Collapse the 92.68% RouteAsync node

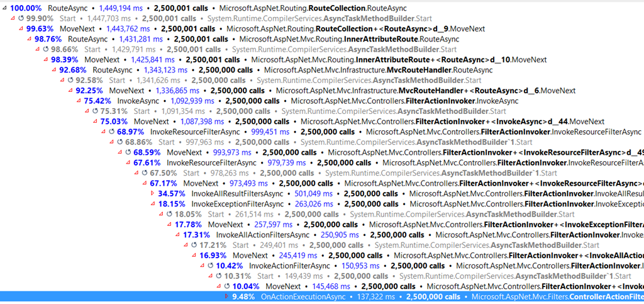tap(54, 70)
